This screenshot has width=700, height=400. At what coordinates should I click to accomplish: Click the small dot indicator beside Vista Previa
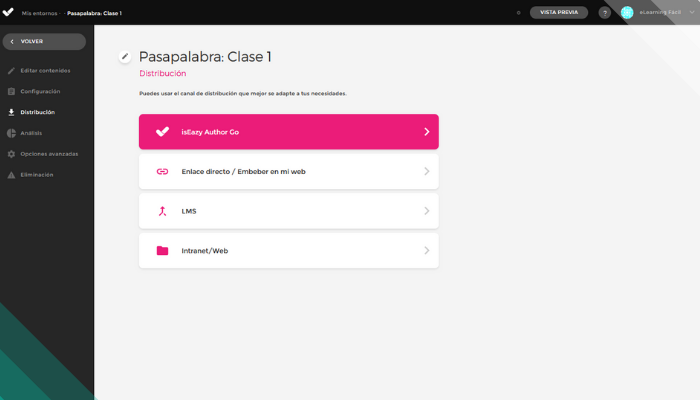pos(518,12)
